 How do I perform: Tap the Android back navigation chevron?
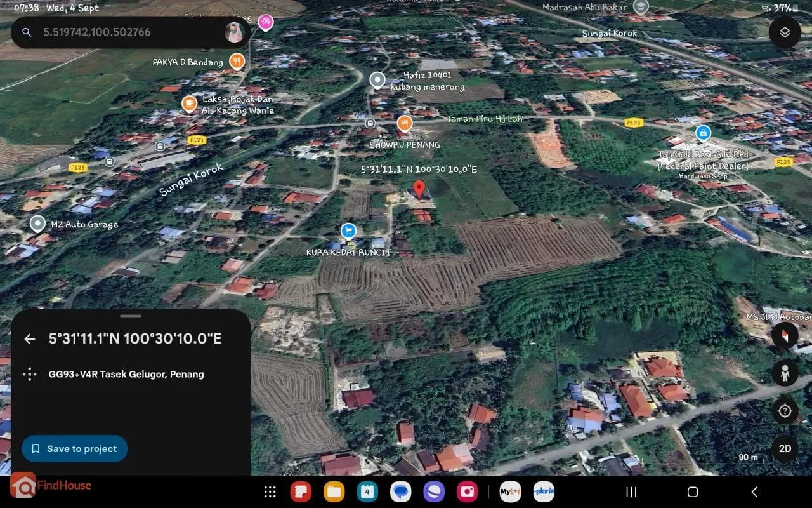[x=754, y=492]
